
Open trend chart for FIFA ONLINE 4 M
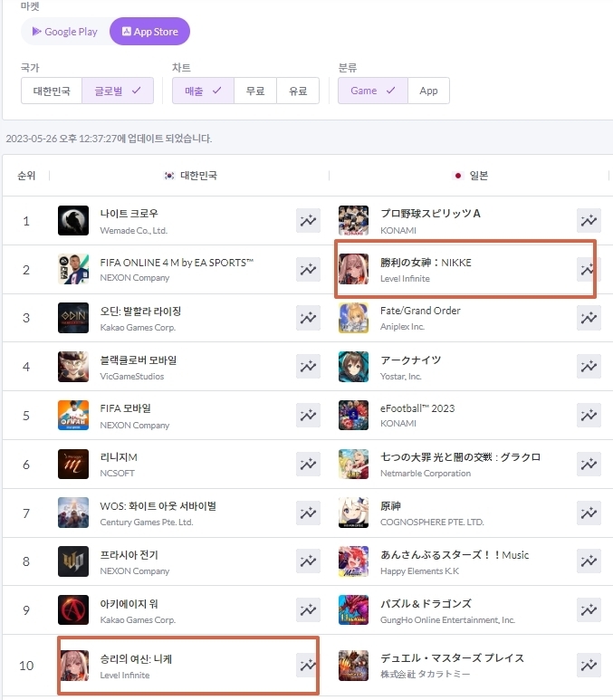click(x=308, y=269)
